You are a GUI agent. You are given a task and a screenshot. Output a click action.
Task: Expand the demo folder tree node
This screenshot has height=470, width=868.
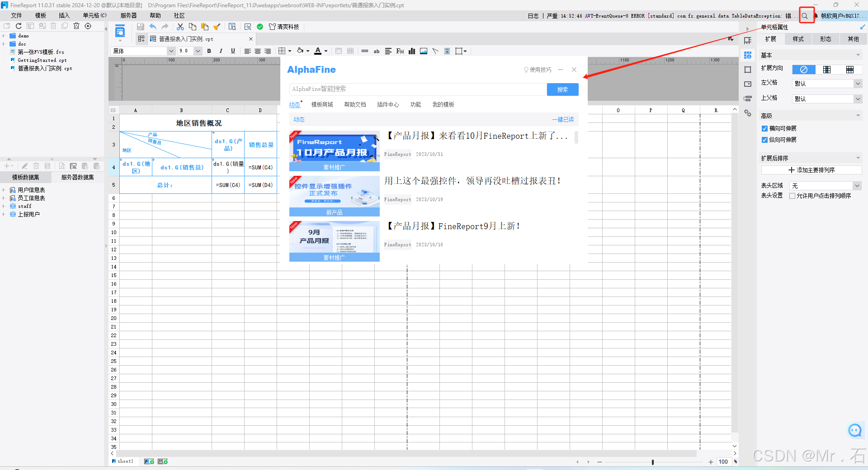point(4,36)
